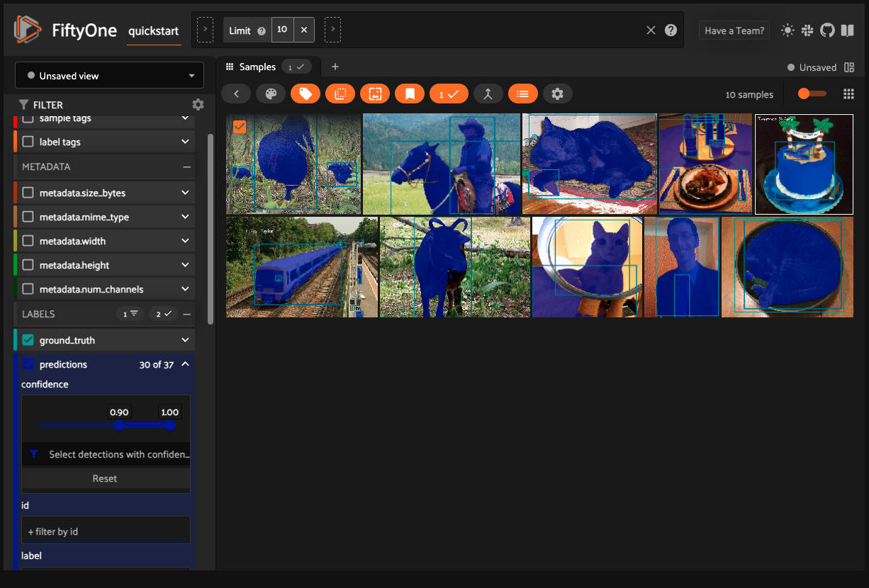Image resolution: width=869 pixels, height=588 pixels.
Task: Add a stage after Limit
Action: tap(332, 30)
